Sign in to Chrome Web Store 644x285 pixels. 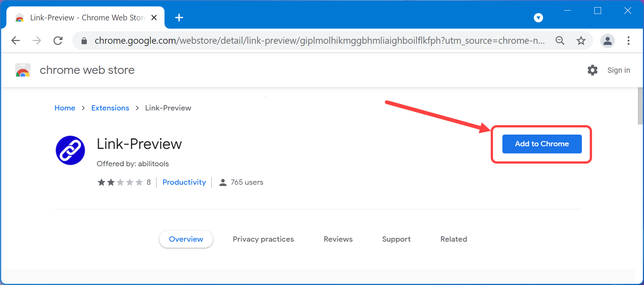(x=618, y=70)
